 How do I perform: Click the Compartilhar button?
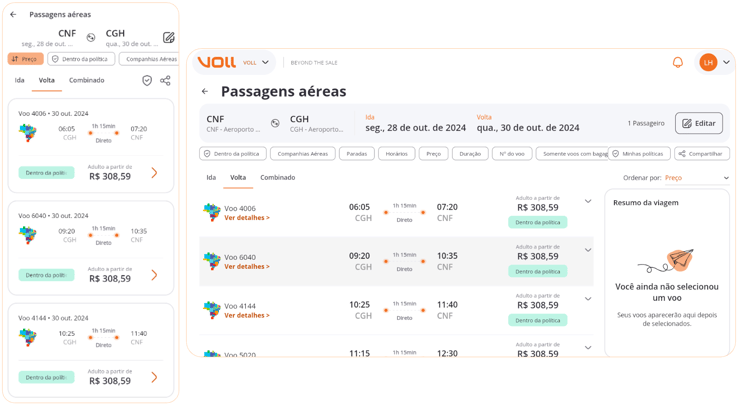pyautogui.click(x=702, y=154)
